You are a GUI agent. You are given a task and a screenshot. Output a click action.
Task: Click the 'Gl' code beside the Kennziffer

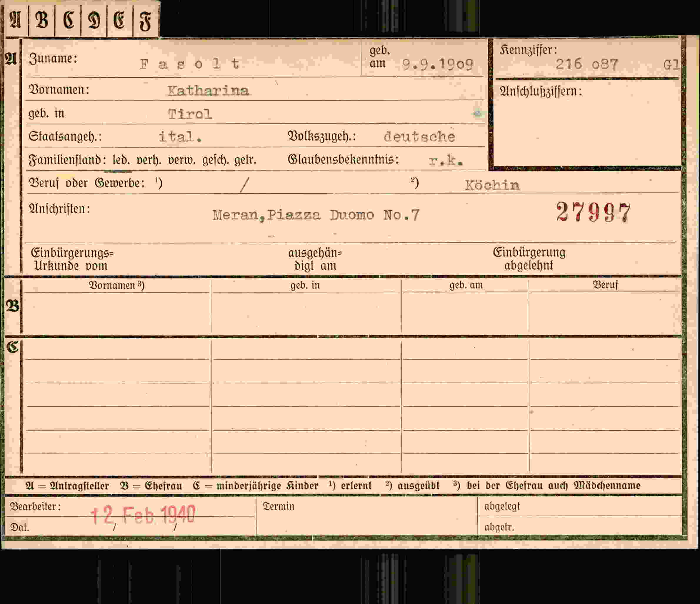[x=671, y=64]
